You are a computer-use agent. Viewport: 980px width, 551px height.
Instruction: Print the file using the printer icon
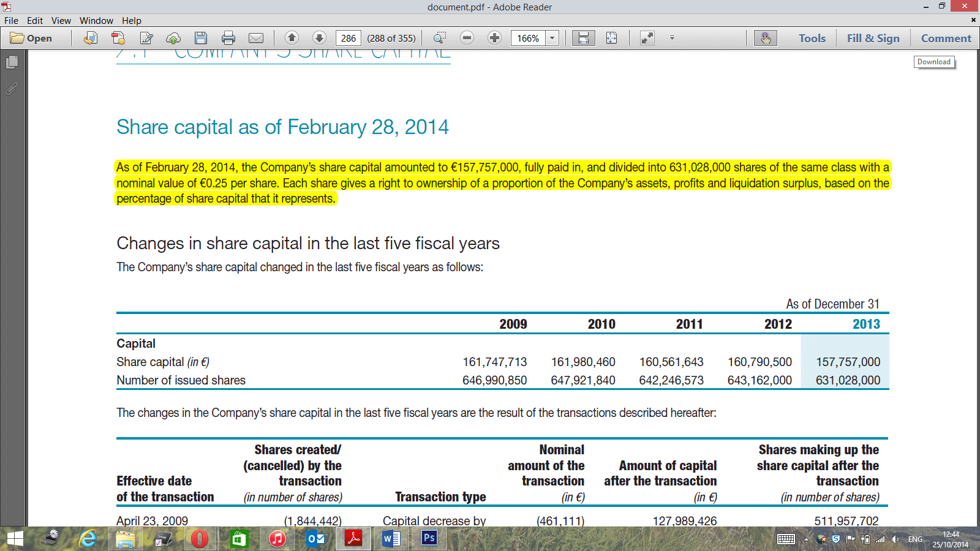228,38
